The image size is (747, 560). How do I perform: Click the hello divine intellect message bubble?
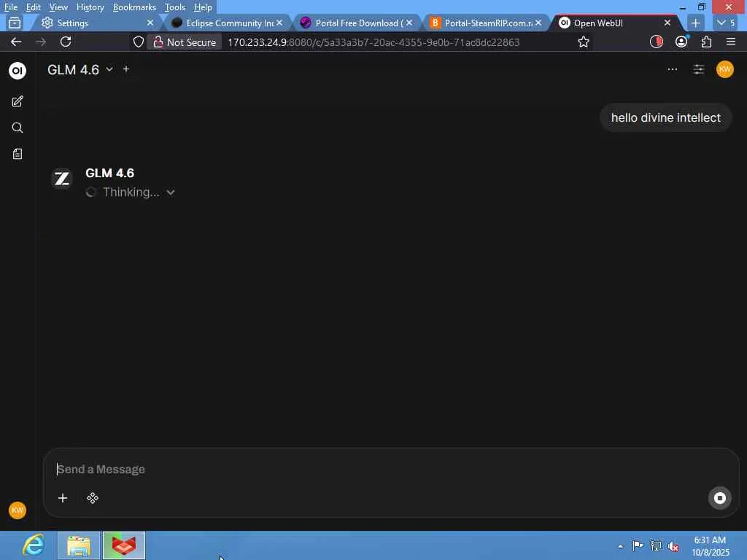(665, 117)
